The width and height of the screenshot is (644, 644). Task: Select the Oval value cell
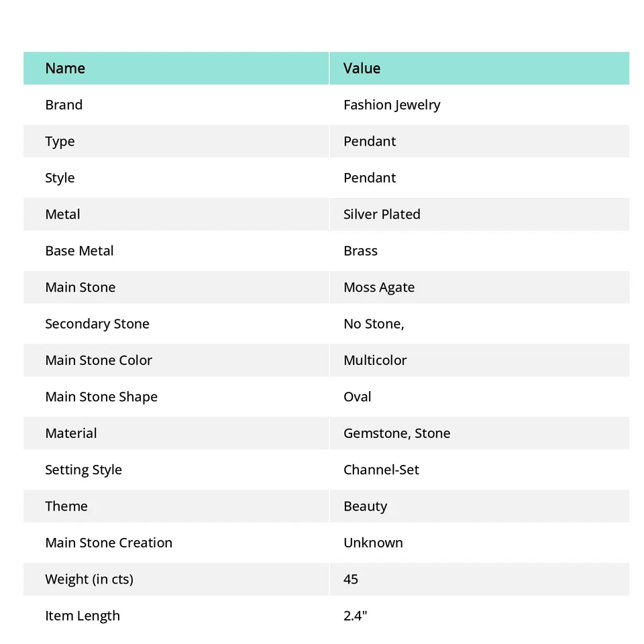coord(357,397)
